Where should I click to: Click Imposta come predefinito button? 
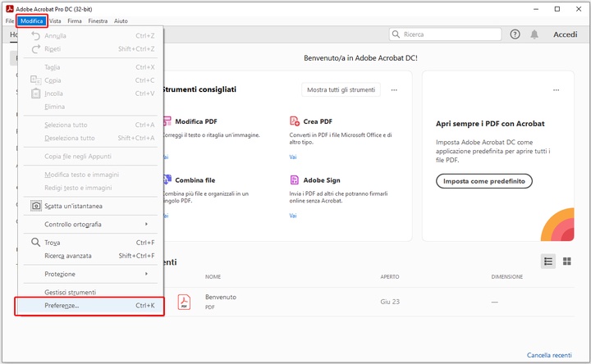[484, 181]
